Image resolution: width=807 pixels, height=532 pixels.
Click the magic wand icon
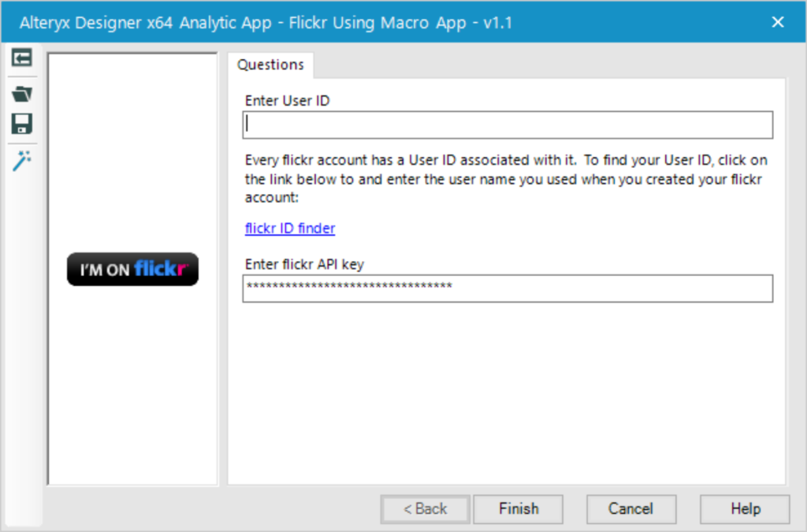click(x=21, y=161)
